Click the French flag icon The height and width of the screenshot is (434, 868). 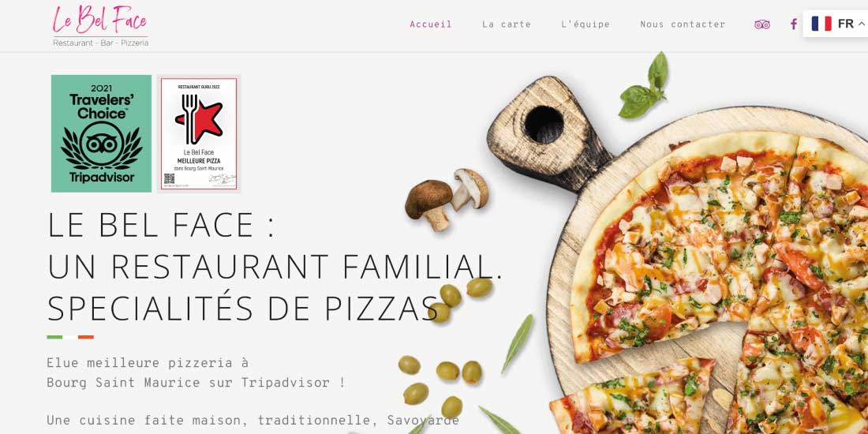click(x=821, y=24)
